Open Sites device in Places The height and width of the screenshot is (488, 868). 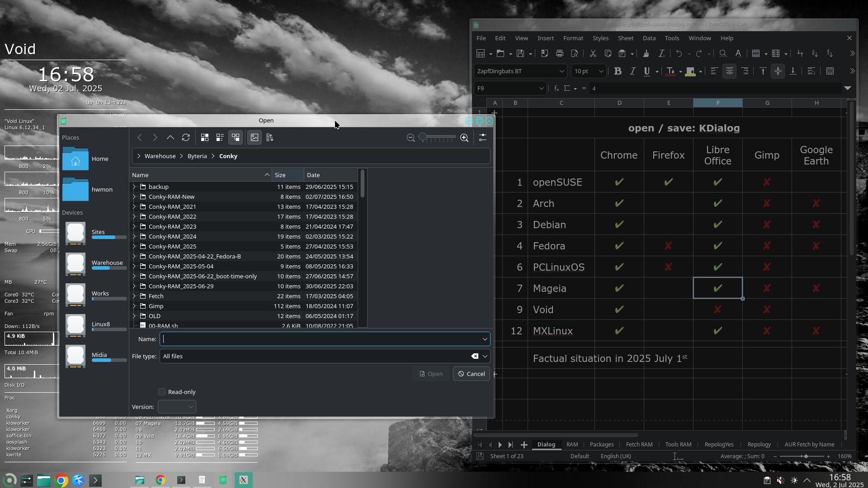[x=94, y=234]
